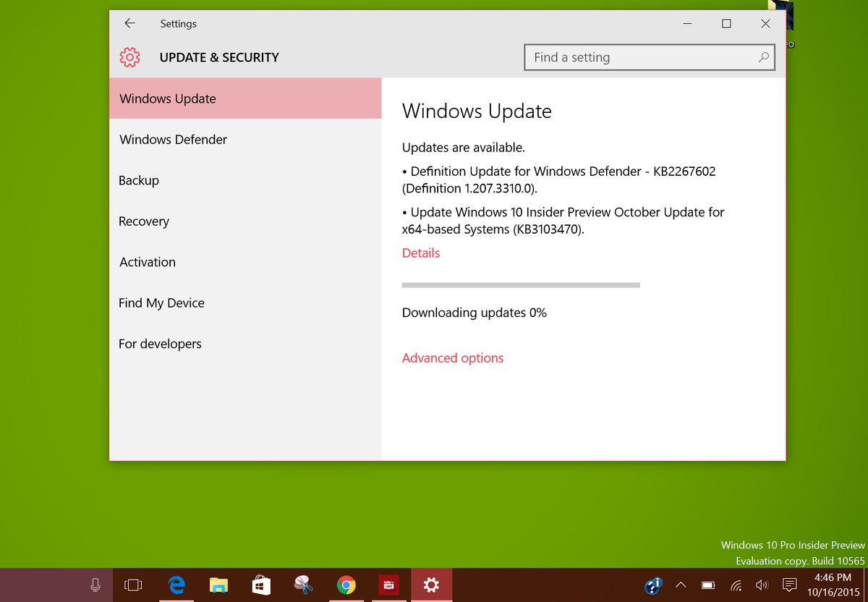
Task: Select Windows Defender in the sidebar
Action: click(173, 139)
